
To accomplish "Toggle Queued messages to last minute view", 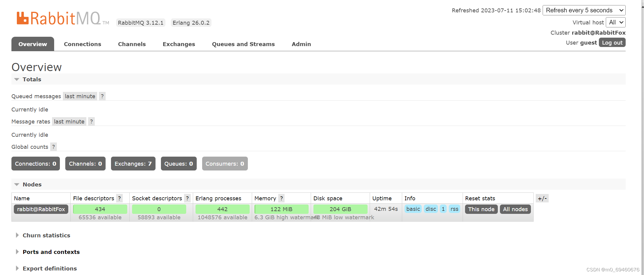I will (x=80, y=96).
